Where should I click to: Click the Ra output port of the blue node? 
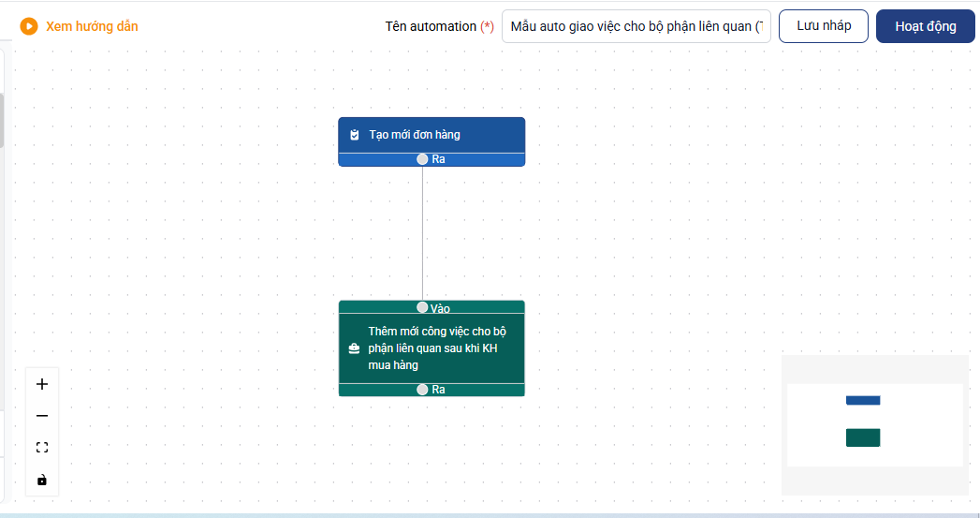pyautogui.click(x=423, y=159)
